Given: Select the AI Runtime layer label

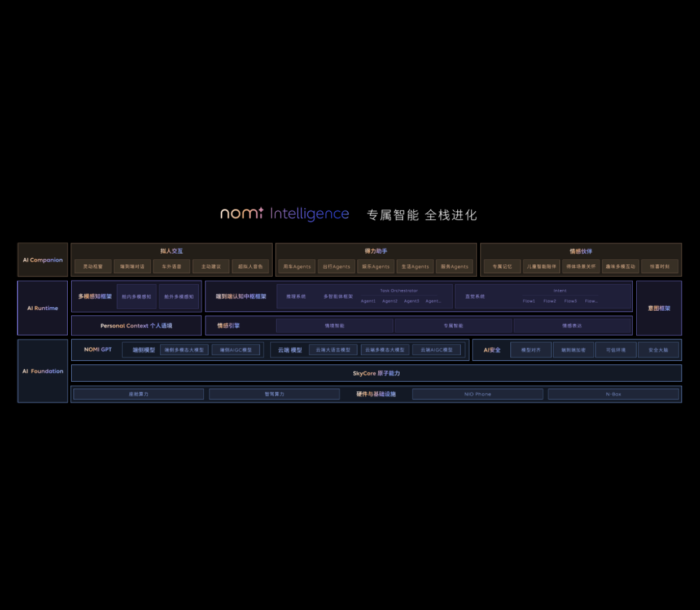Looking at the screenshot, I should 43,308.
